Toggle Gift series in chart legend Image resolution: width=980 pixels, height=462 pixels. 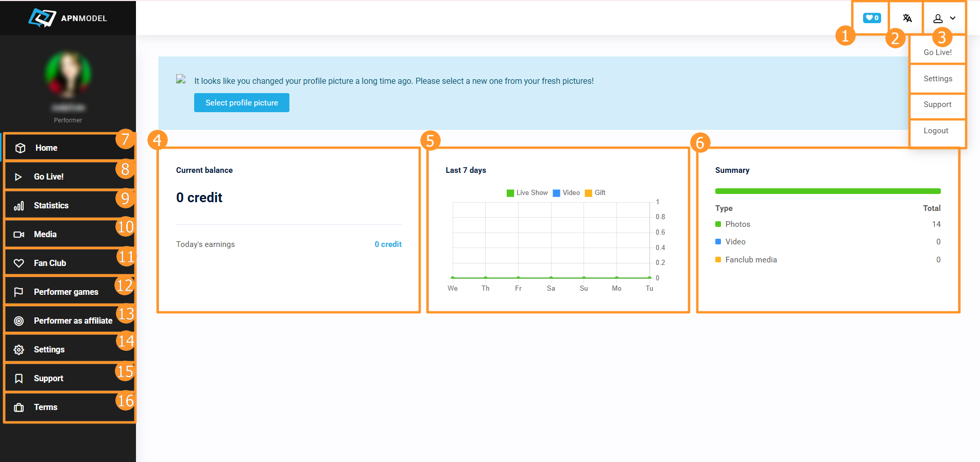click(595, 193)
